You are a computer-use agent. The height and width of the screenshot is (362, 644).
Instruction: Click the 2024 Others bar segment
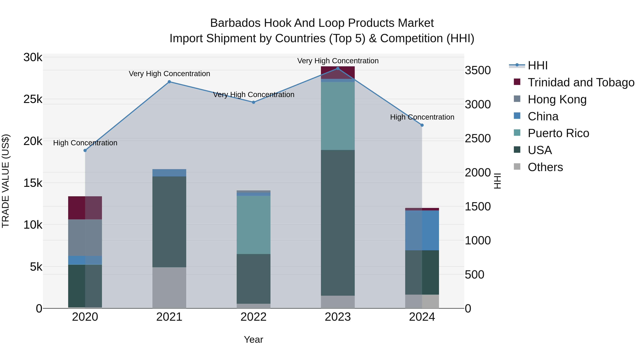tap(422, 302)
